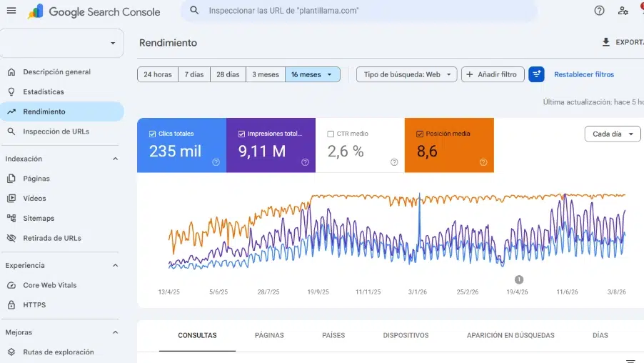Open the hamburger main menu
The width and height of the screenshot is (644, 363).
(11, 11)
